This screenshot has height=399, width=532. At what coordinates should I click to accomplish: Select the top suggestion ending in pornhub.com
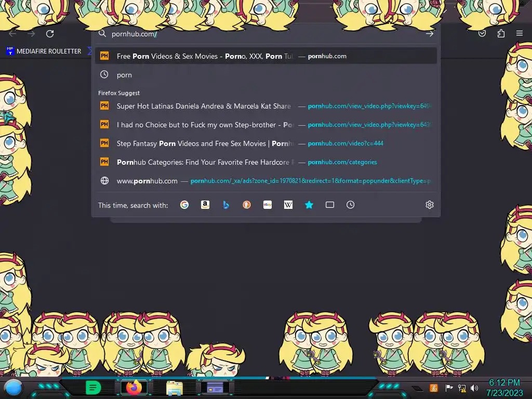click(x=265, y=56)
